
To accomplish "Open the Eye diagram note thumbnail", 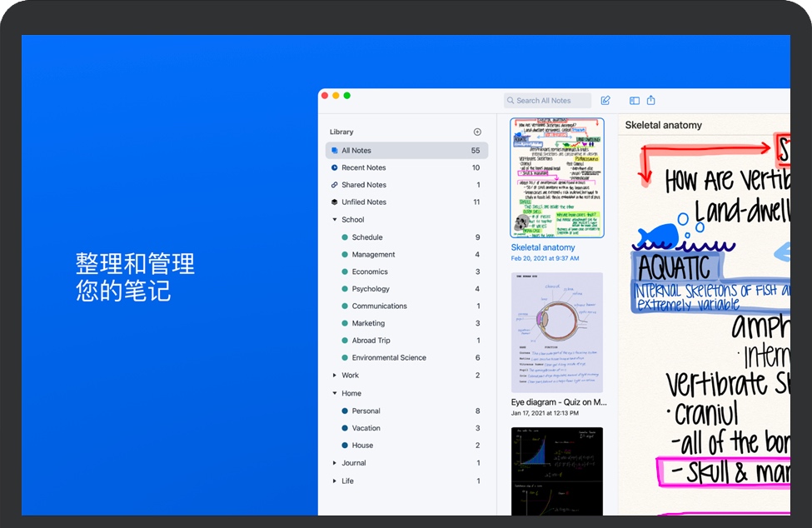I will [x=557, y=332].
